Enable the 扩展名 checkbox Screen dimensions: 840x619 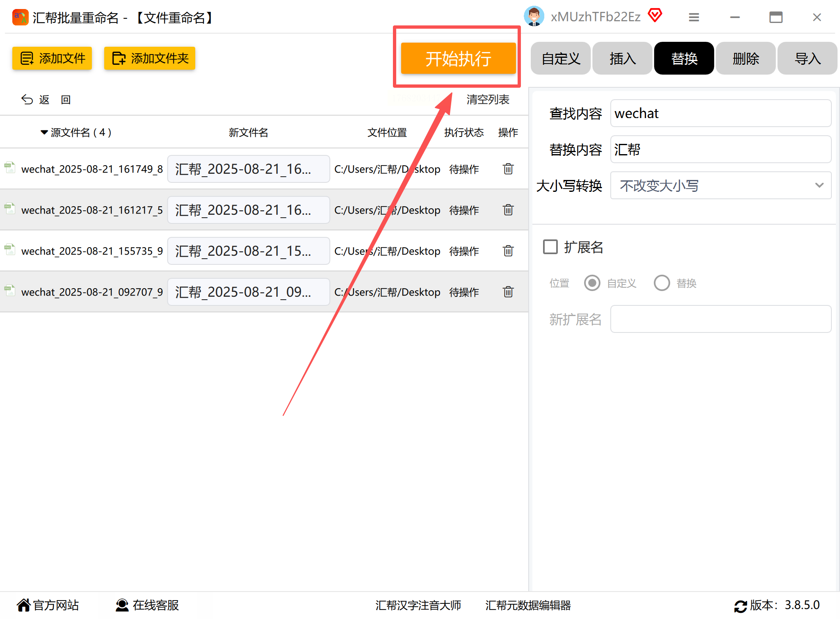[550, 247]
